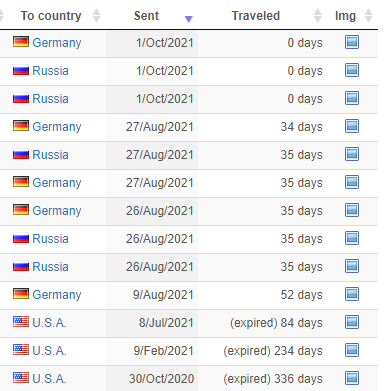Click the Sent column header
The width and height of the screenshot is (388, 391).
click(x=146, y=16)
